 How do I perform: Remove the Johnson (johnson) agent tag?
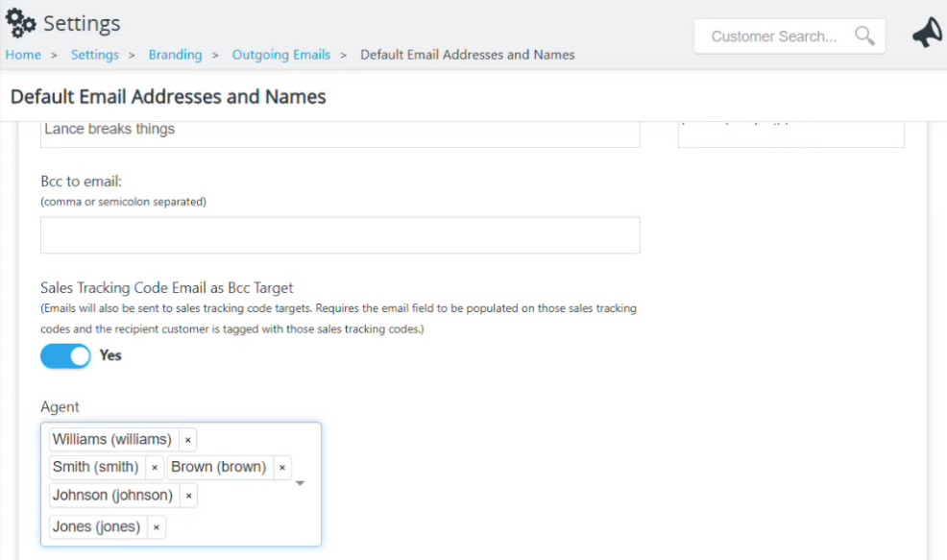(188, 496)
